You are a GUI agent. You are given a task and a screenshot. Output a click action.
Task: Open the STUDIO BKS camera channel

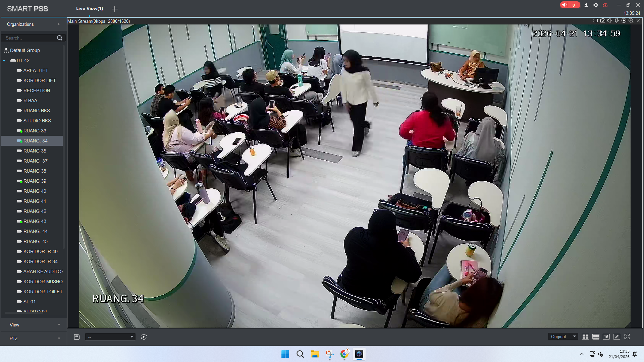coord(34,121)
